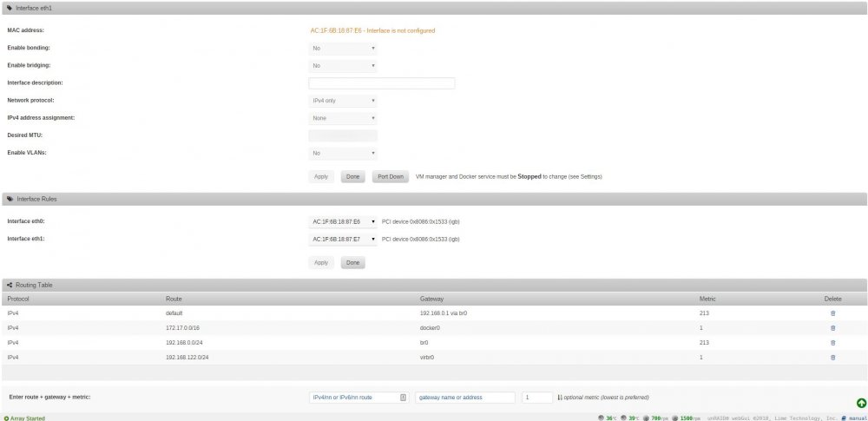Screen dimensions: 868x421
Task: Click the Routing Table section title
Action: pos(34,285)
